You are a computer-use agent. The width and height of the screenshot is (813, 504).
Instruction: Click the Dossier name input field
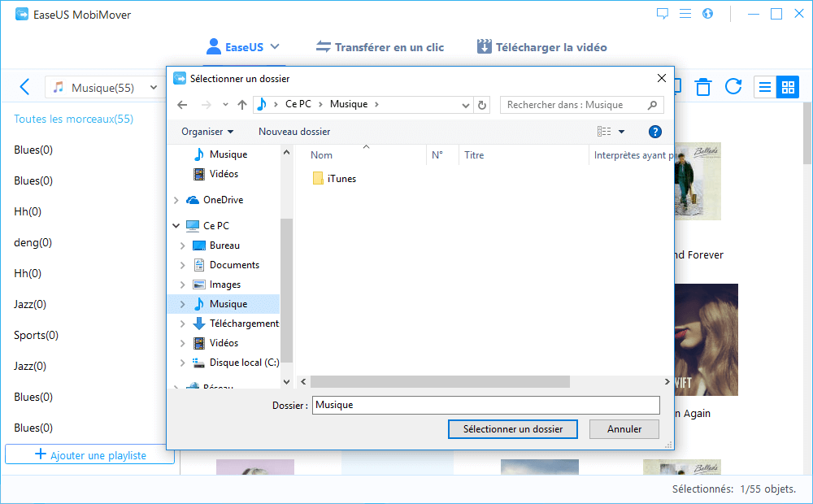coord(485,405)
